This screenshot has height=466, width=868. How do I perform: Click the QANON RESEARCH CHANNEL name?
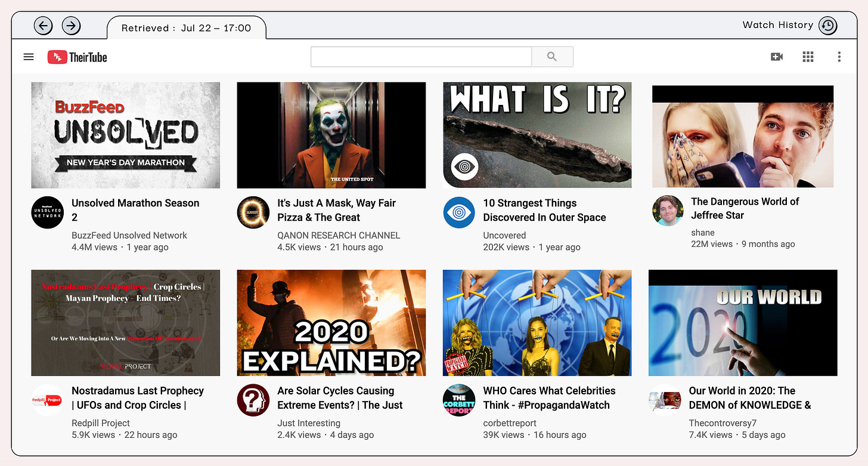pos(339,235)
